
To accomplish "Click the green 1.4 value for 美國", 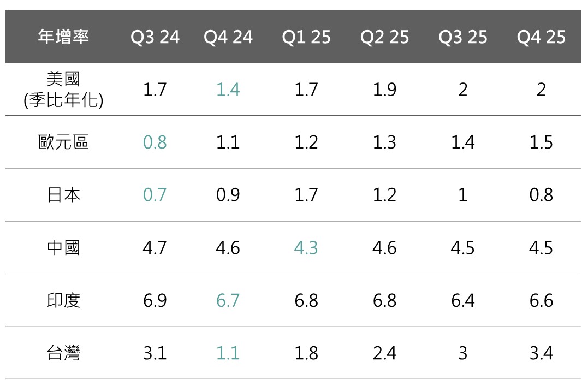I will [x=228, y=90].
